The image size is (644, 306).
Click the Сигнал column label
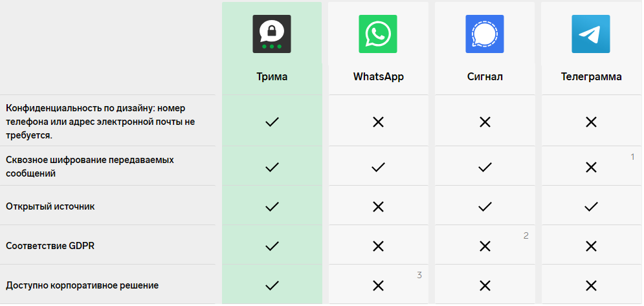(x=485, y=77)
